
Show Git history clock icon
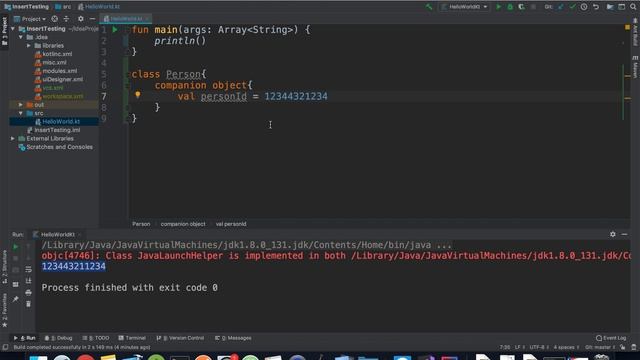(584, 7)
